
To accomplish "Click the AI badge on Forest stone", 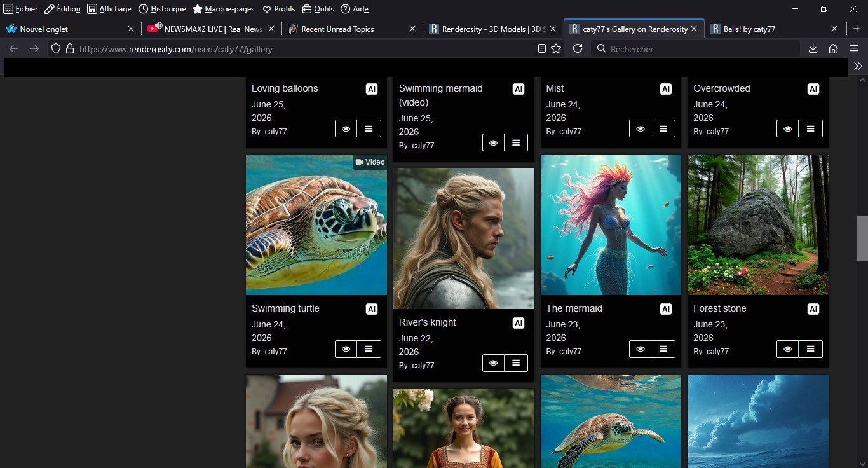I will coord(813,309).
